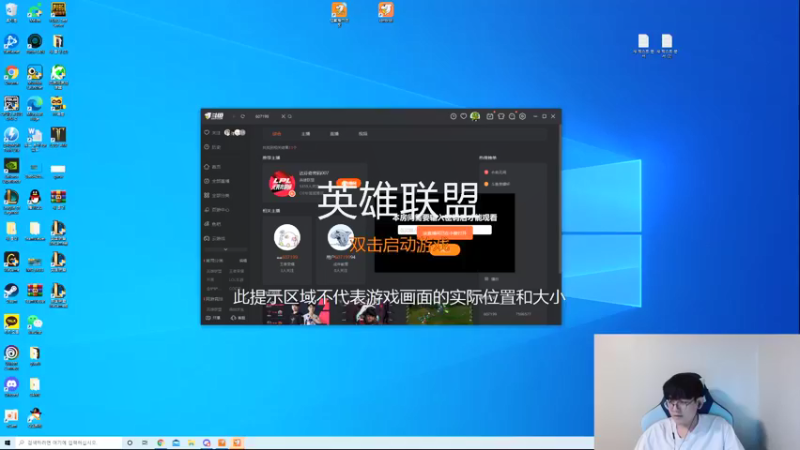
Task: Switch to the third search results tab
Action: click(x=334, y=134)
